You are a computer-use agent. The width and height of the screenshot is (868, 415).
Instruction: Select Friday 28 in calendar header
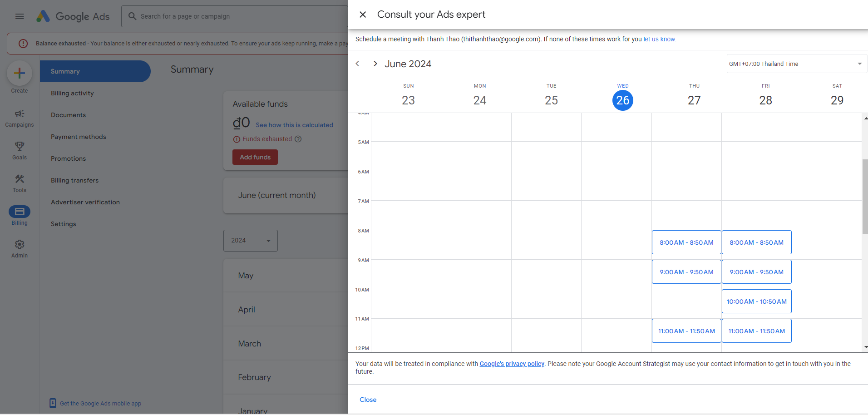(x=765, y=100)
